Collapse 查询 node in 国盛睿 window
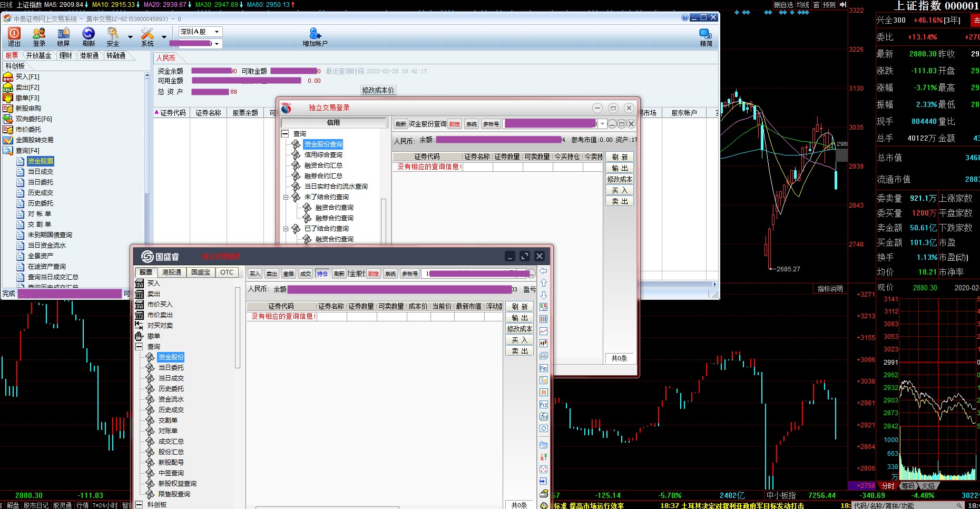This screenshot has width=980, height=509. coord(139,347)
